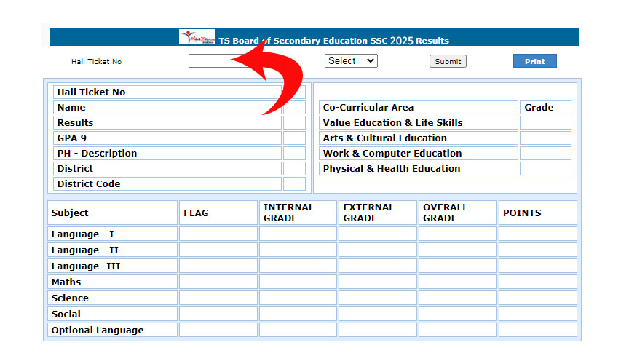
Task: Select the Hall Ticket No table row
Action: pos(179,92)
